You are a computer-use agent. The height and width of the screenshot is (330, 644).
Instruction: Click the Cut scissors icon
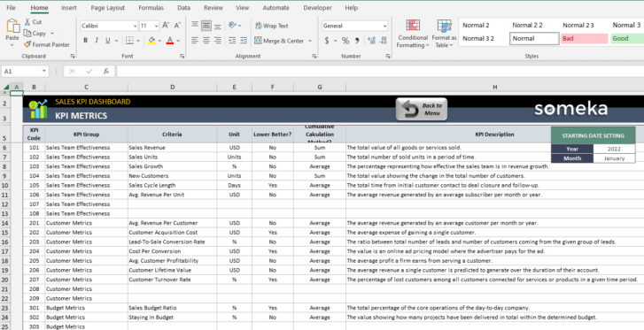coord(27,22)
